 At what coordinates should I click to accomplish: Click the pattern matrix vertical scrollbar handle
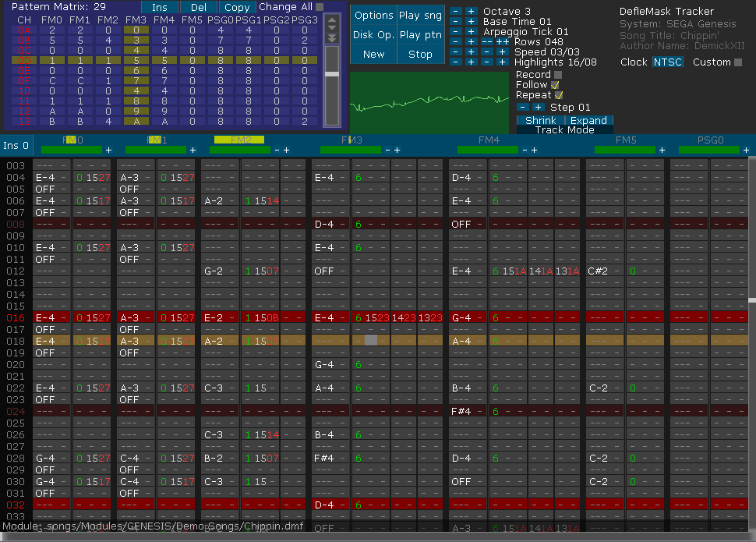pos(332,74)
